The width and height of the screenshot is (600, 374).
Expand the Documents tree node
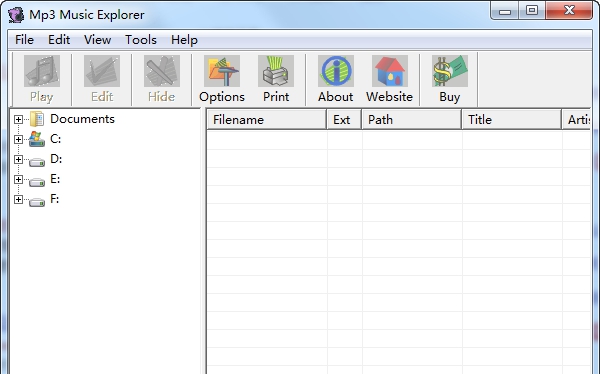18,119
